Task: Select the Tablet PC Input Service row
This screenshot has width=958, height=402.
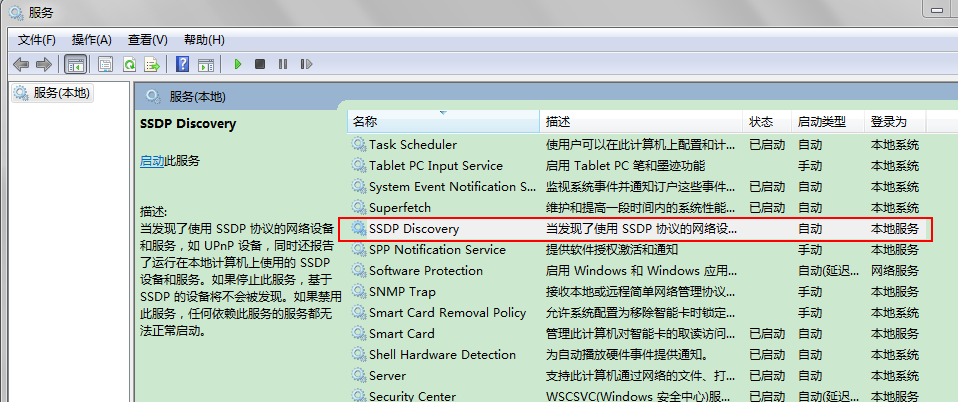Action: pyautogui.click(x=635, y=166)
